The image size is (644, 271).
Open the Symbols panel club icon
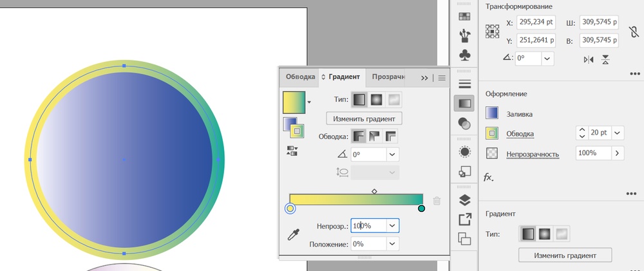pos(464,55)
